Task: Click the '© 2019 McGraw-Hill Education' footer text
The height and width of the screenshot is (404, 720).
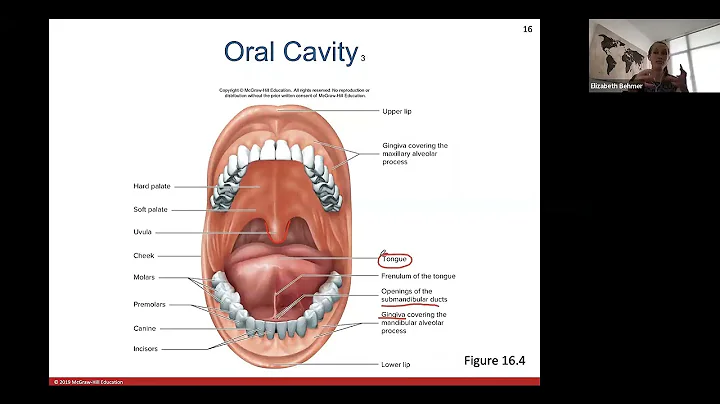Action: tap(88, 382)
